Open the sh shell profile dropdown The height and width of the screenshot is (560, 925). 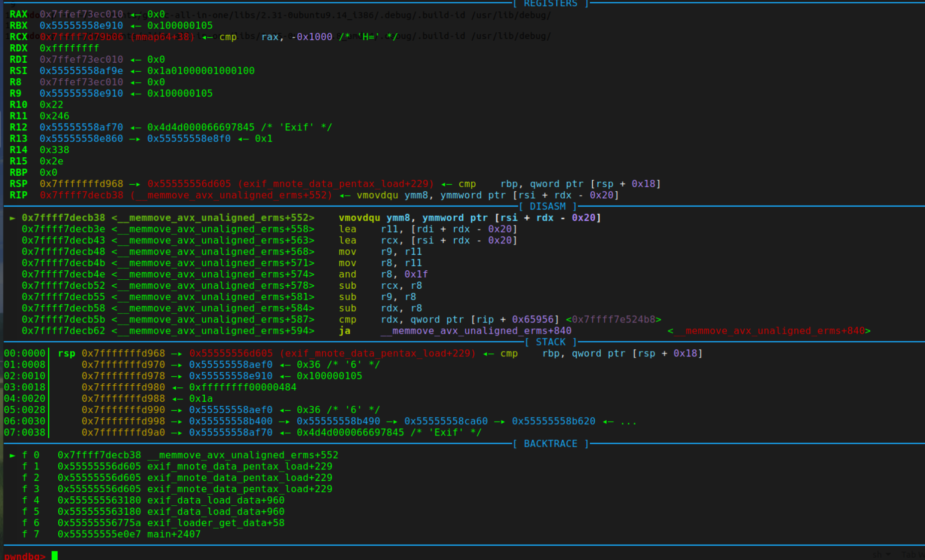(x=880, y=554)
